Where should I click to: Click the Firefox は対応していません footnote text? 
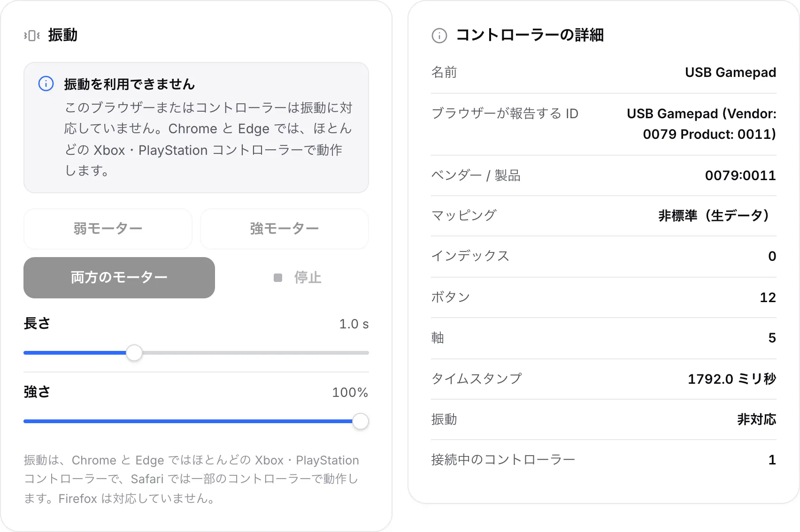click(137, 498)
